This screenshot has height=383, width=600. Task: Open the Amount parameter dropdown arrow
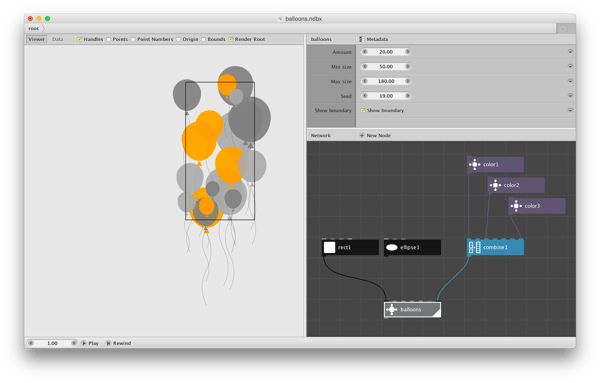pyautogui.click(x=570, y=52)
